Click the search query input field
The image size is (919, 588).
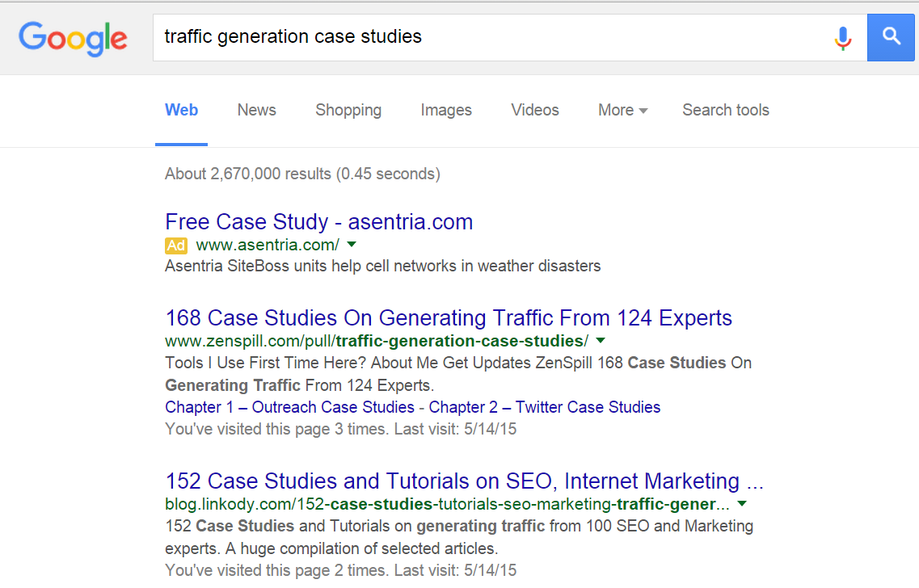click(492, 37)
